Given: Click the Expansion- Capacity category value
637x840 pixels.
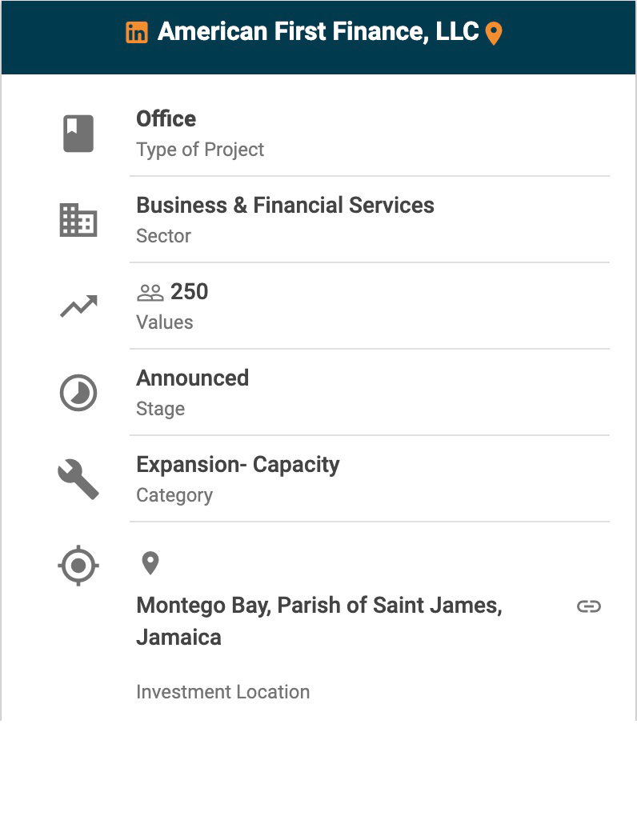Looking at the screenshot, I should pyautogui.click(x=238, y=465).
